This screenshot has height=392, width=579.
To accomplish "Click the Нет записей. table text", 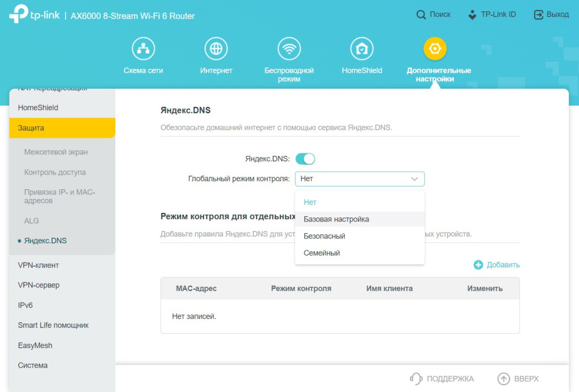I will tap(195, 316).
